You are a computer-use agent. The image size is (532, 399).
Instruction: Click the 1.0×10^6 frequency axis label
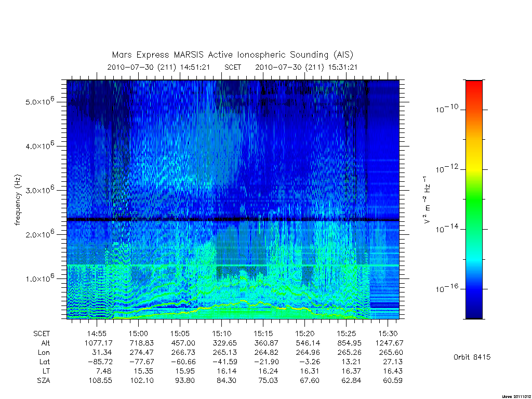[40, 278]
